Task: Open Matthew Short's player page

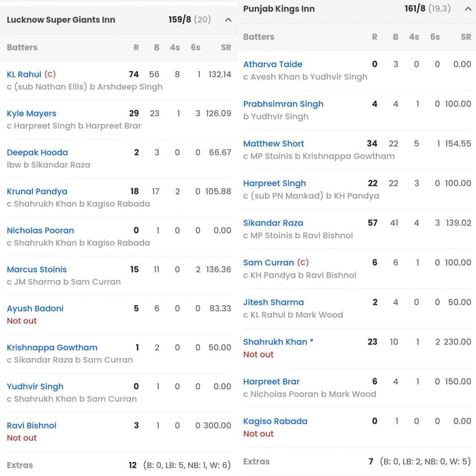Action: [274, 143]
